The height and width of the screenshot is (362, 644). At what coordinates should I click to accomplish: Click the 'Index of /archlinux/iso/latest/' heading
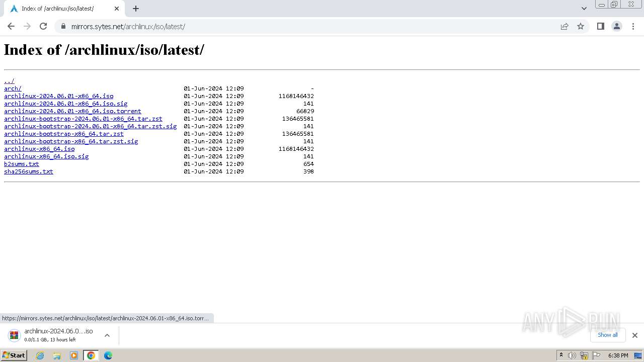104,50
